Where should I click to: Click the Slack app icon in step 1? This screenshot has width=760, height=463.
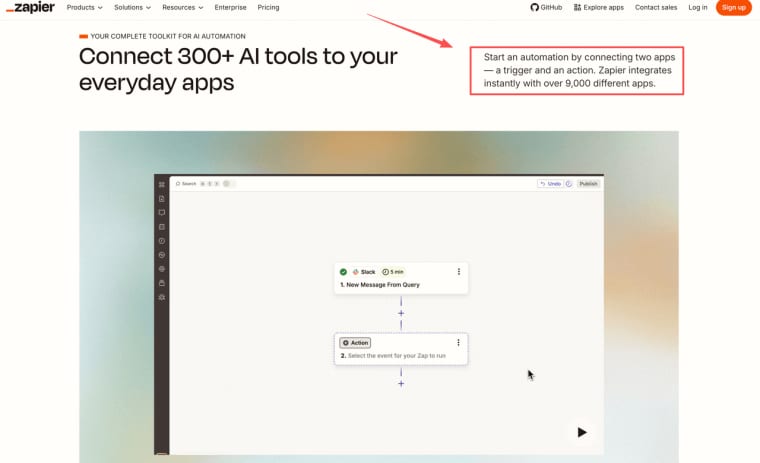point(356,272)
